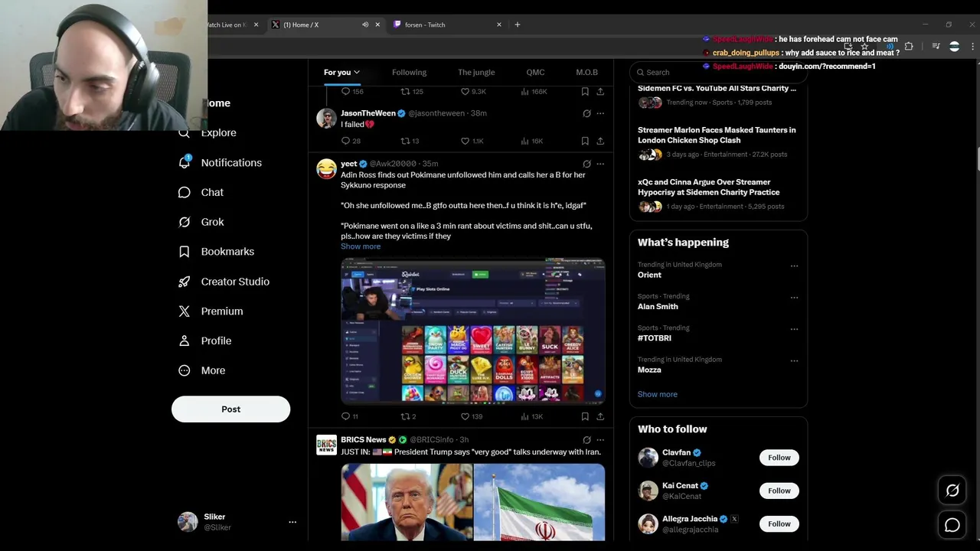Viewport: 980px width, 551px height.
Task: Share yeet's Adin Ross post
Action: tap(600, 416)
